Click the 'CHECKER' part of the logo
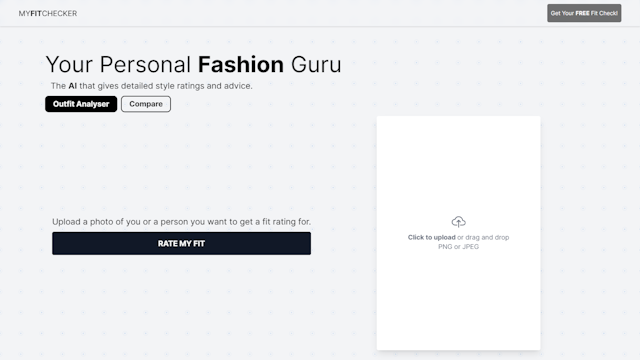Screen dimensions: 640x360 [60, 13]
